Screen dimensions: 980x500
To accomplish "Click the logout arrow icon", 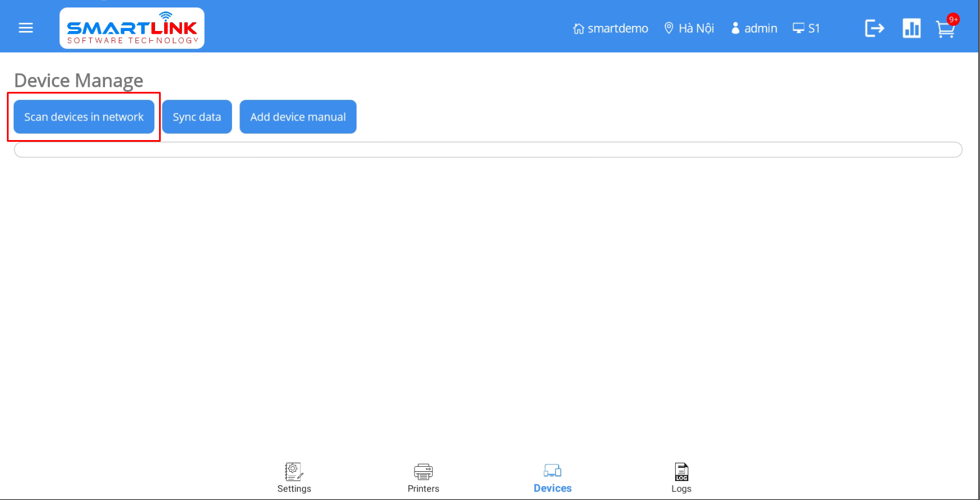I will 874,28.
